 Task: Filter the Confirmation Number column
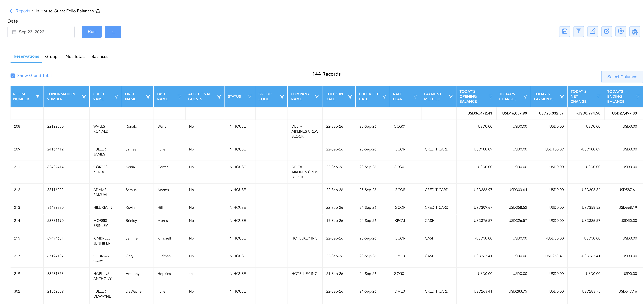[84, 97]
